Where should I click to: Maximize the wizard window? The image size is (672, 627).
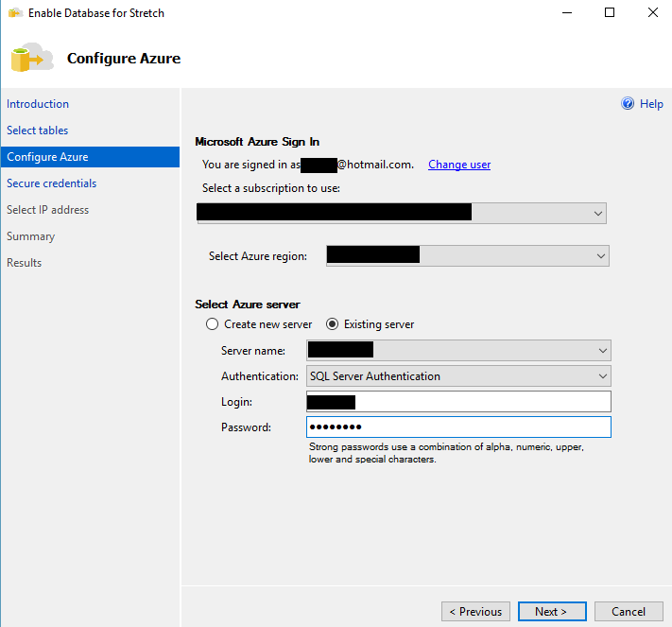(x=610, y=12)
